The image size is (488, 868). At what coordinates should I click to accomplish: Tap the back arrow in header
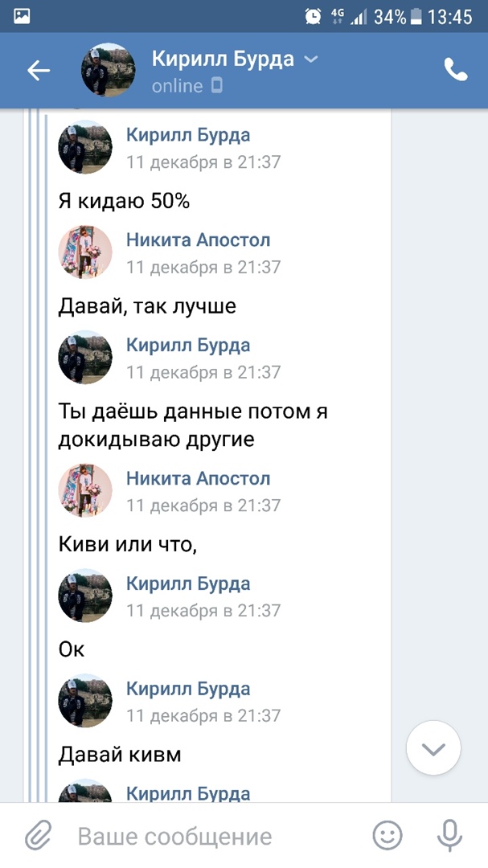click(x=39, y=71)
